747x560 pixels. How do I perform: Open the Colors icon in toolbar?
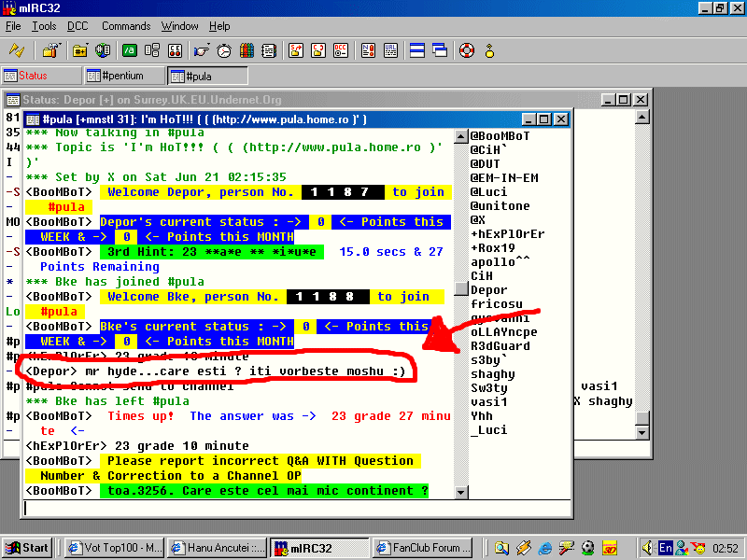click(x=247, y=50)
